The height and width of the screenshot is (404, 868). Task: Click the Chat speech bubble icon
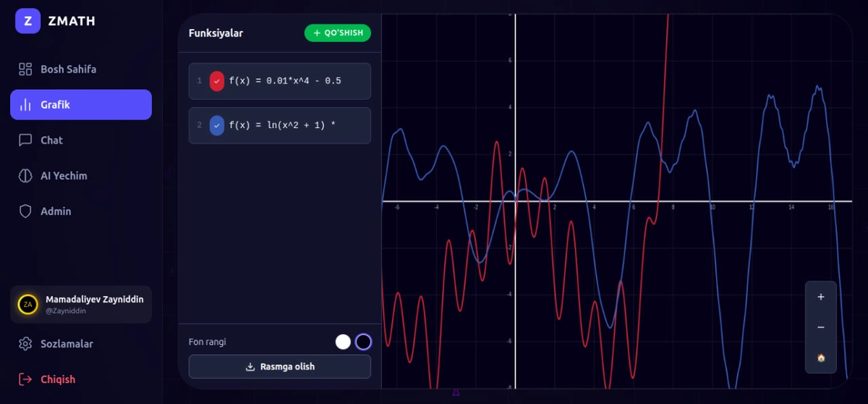25,140
